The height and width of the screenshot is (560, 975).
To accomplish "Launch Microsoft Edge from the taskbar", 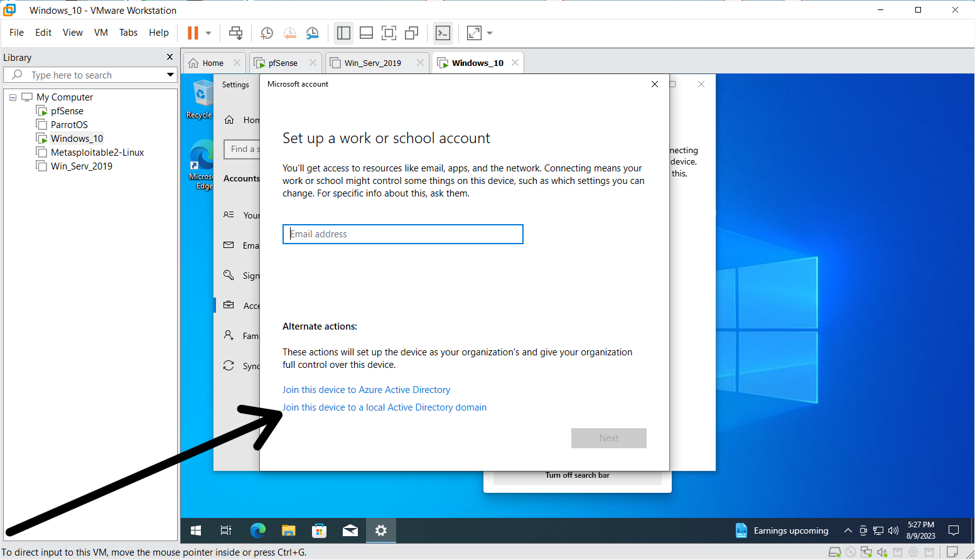I will click(257, 530).
